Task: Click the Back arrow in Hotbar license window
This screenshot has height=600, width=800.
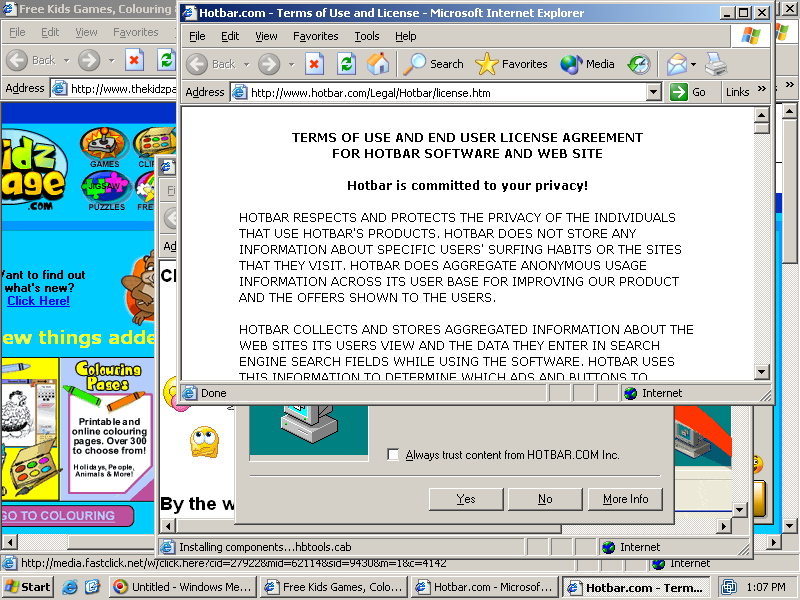Action: click(x=197, y=64)
